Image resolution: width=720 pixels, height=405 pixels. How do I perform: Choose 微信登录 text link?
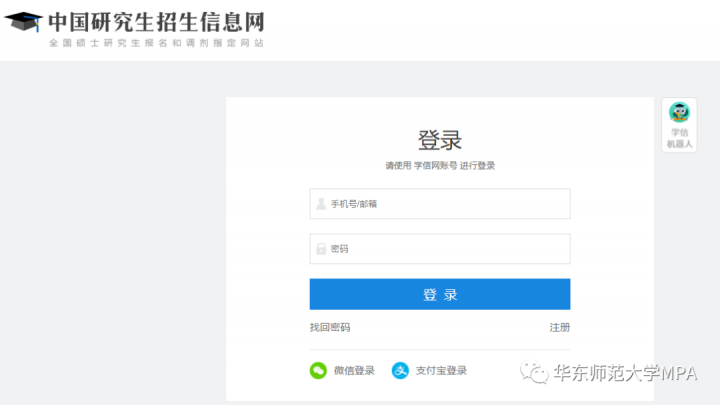tap(354, 371)
